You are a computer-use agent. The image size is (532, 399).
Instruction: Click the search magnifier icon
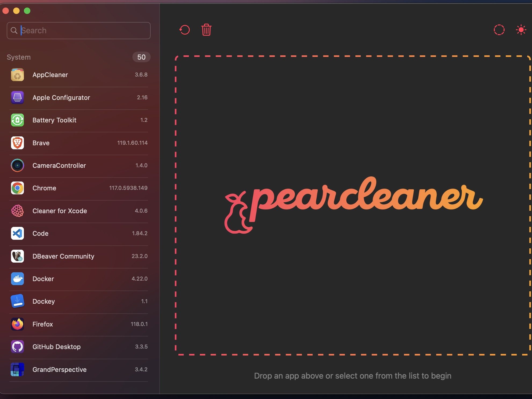pyautogui.click(x=14, y=31)
